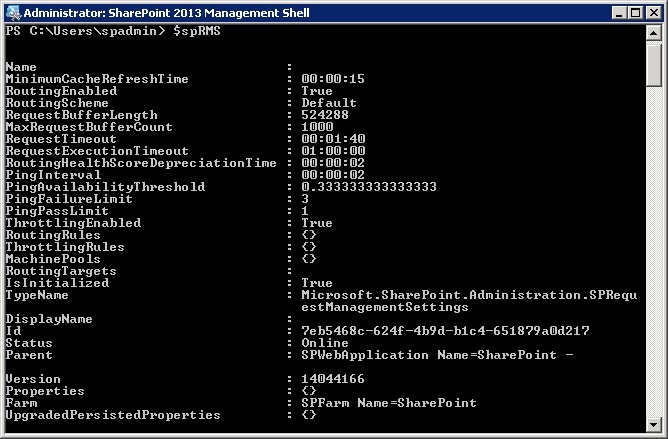The image size is (668, 439).
Task: Click the scrollbar up arrow
Action: [x=654, y=33]
